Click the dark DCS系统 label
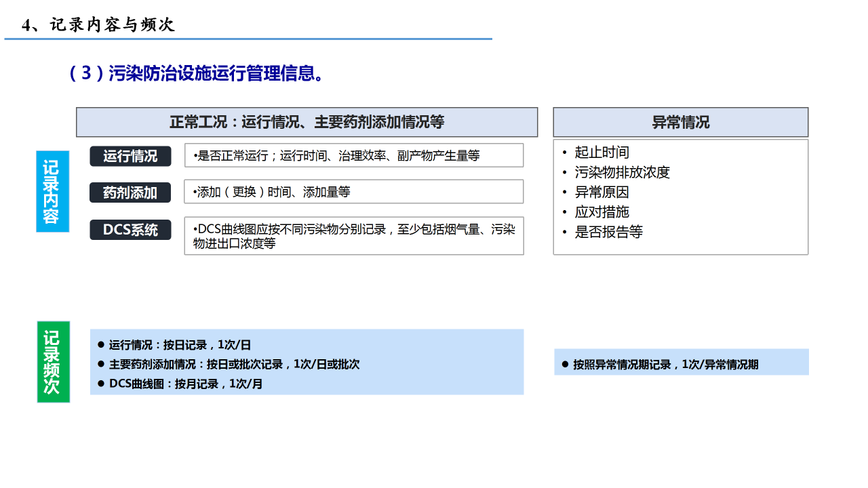This screenshot has width=868, height=488. tap(130, 230)
